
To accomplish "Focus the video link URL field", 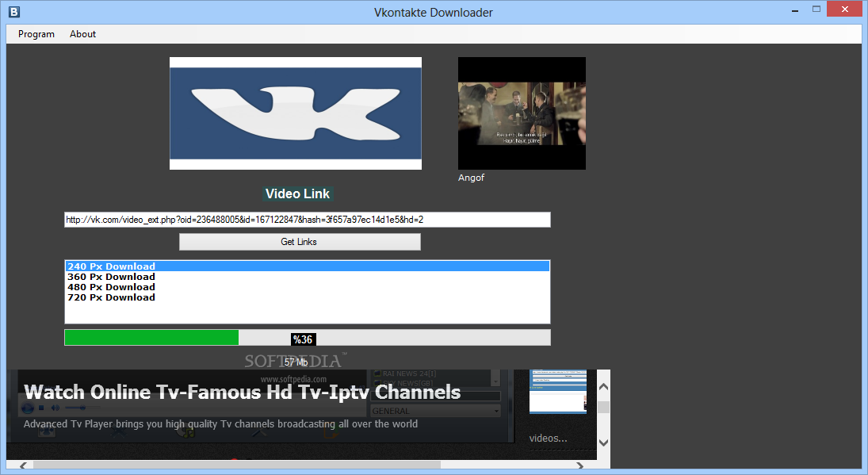I will click(308, 219).
